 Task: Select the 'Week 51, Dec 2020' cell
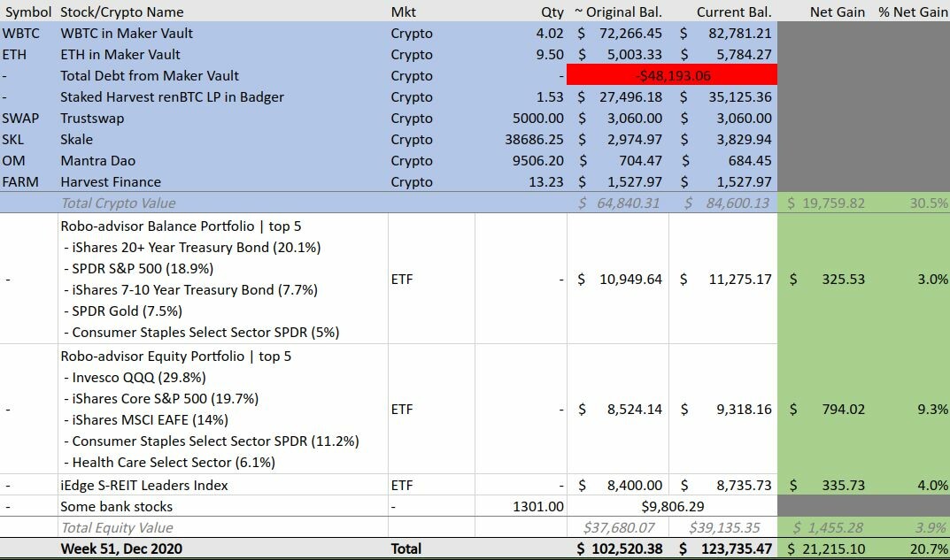(122, 548)
